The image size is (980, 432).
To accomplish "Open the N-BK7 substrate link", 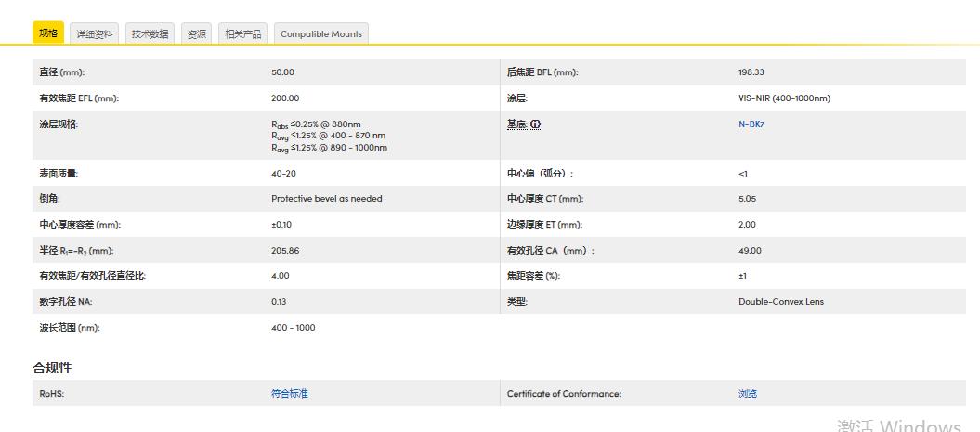I will coord(751,124).
